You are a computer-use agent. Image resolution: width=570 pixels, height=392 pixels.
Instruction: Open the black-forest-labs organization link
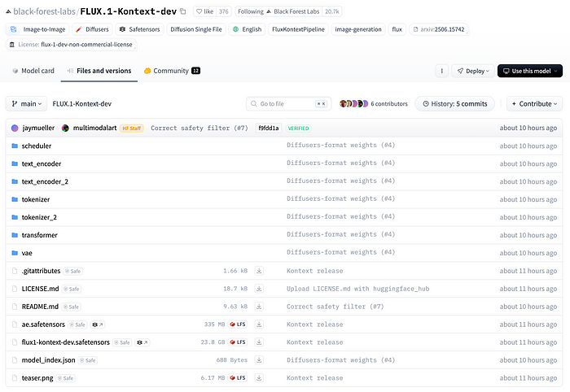(x=44, y=11)
